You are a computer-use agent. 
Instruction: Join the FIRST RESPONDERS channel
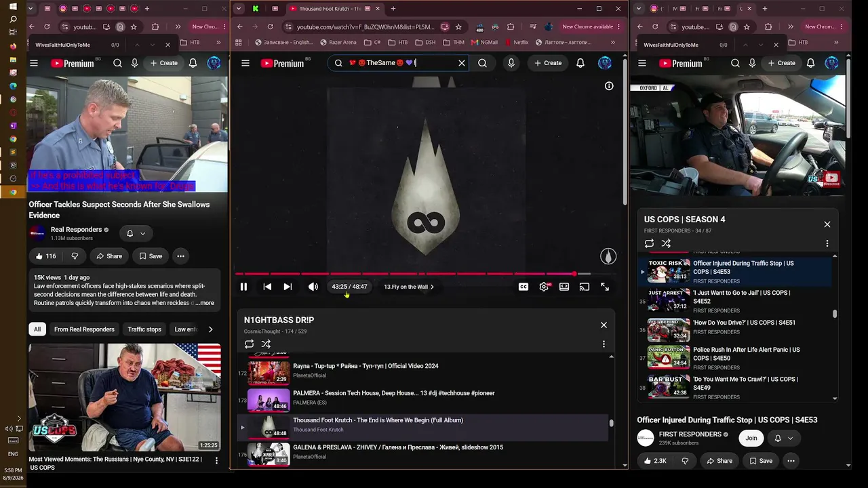[x=751, y=438]
